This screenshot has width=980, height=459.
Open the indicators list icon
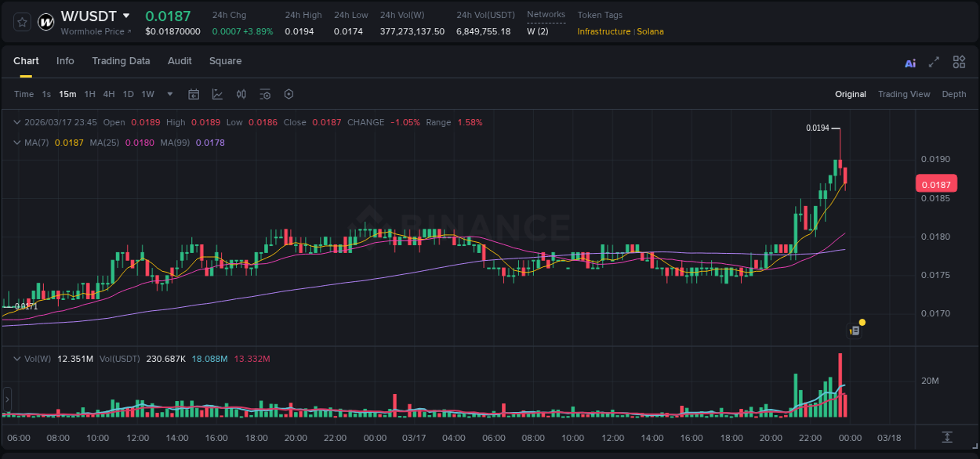point(265,94)
